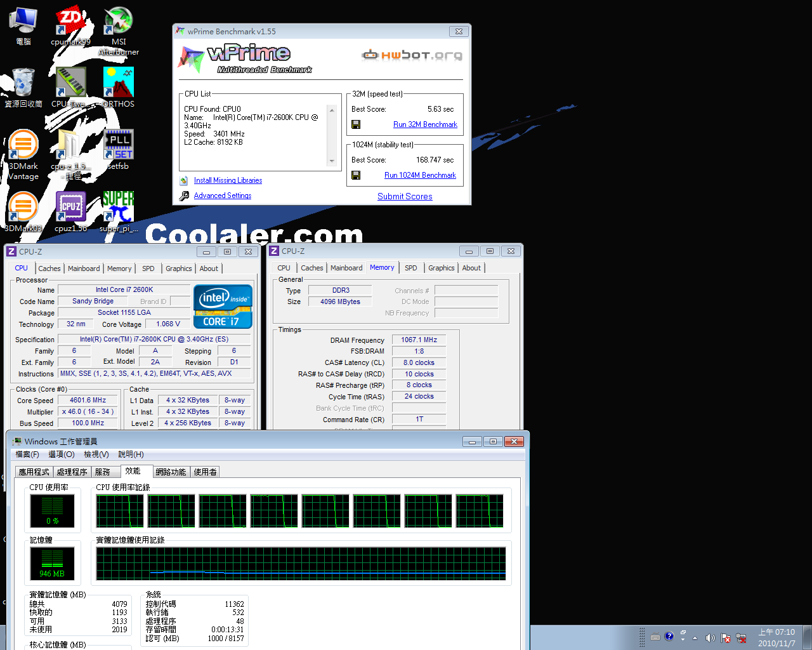Image resolution: width=812 pixels, height=650 pixels.
Task: Click the Intel Core i7 logo in CPU-Z
Action: (223, 306)
